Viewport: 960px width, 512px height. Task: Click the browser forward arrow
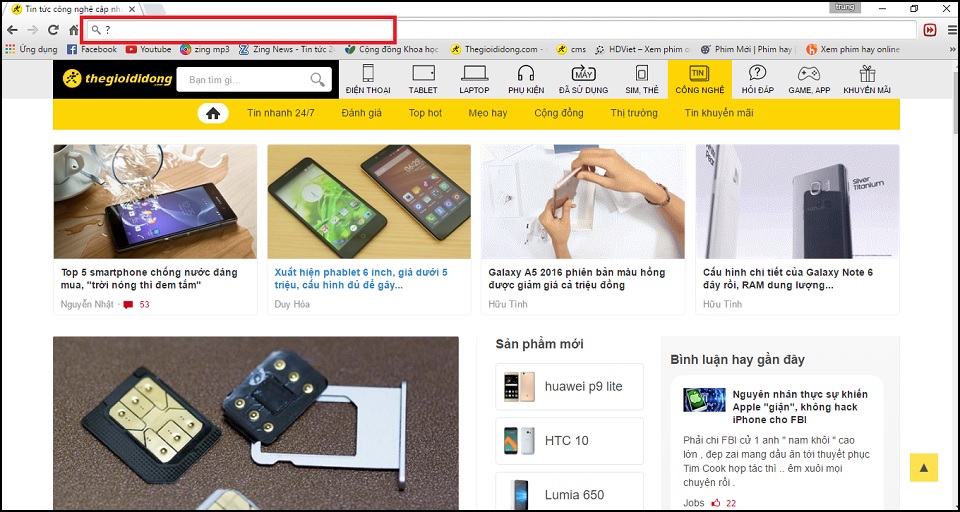tap(32, 29)
